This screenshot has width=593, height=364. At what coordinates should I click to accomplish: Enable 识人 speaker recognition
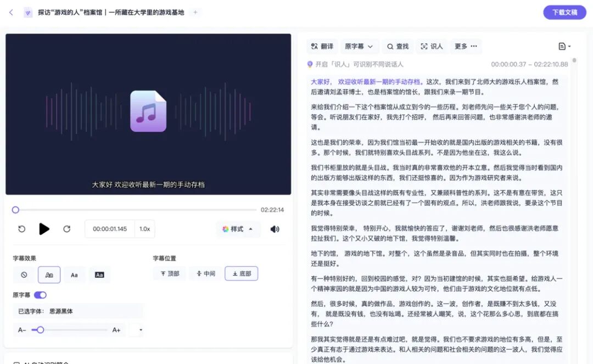coord(432,46)
